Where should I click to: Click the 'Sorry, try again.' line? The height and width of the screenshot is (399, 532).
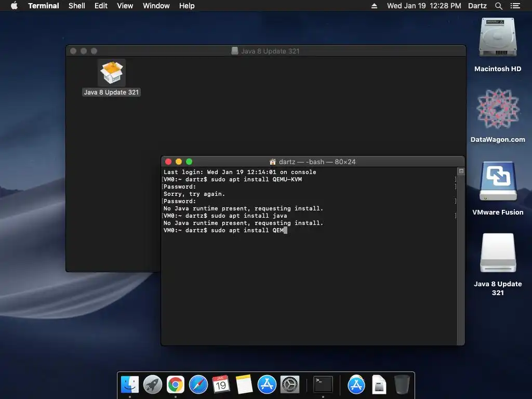(x=194, y=194)
